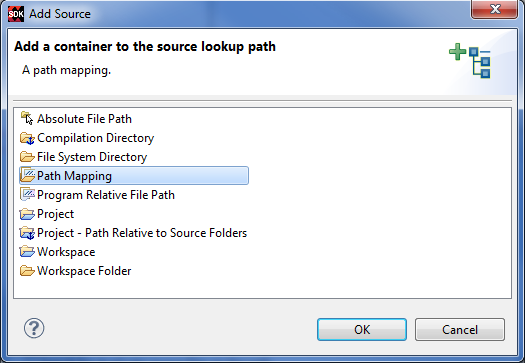
Task: Click the Project - Path Relative icon
Action: [x=27, y=233]
